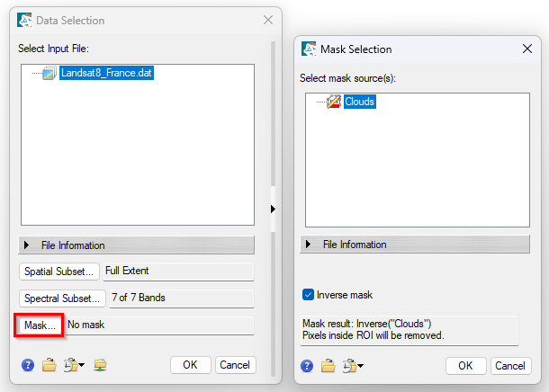Click the Clouds ROI icon
This screenshot has height=392, width=549.
tap(334, 102)
